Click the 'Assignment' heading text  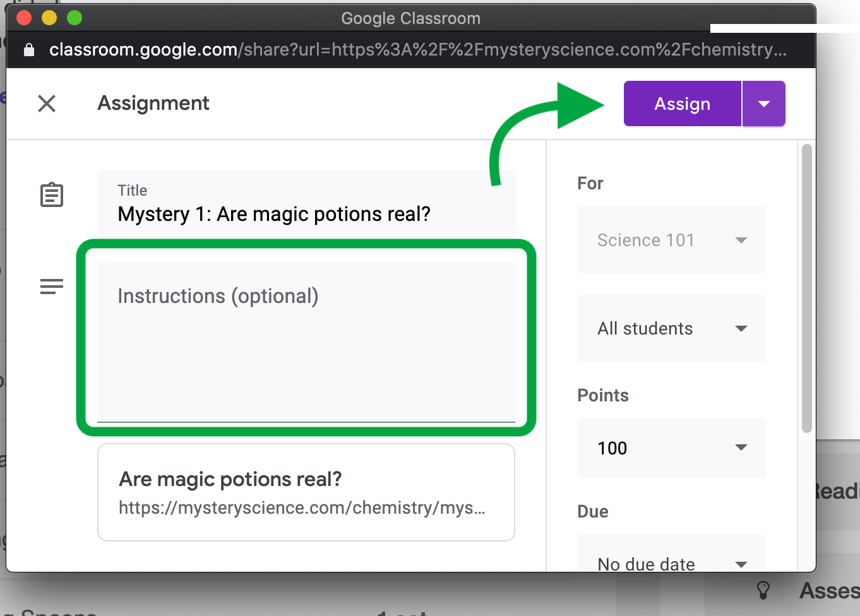coord(153,103)
